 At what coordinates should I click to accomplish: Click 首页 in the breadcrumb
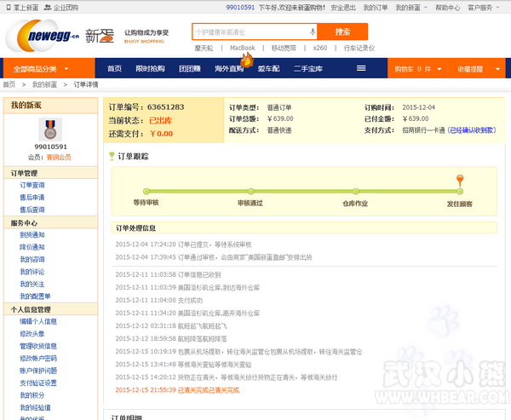click(9, 84)
